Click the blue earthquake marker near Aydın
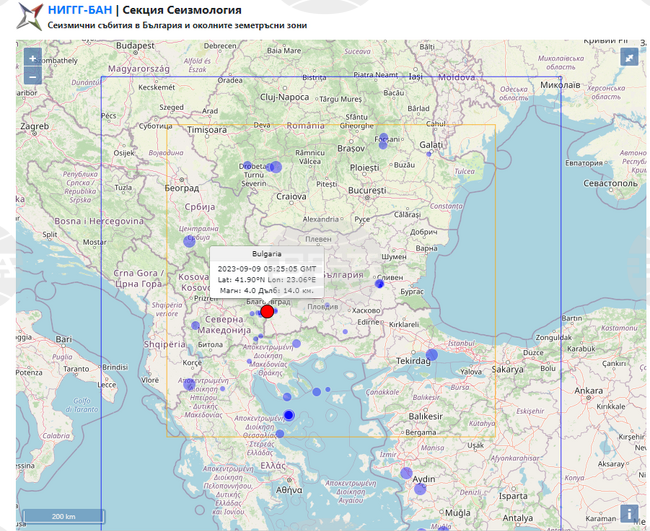650x531 pixels. 406,473
